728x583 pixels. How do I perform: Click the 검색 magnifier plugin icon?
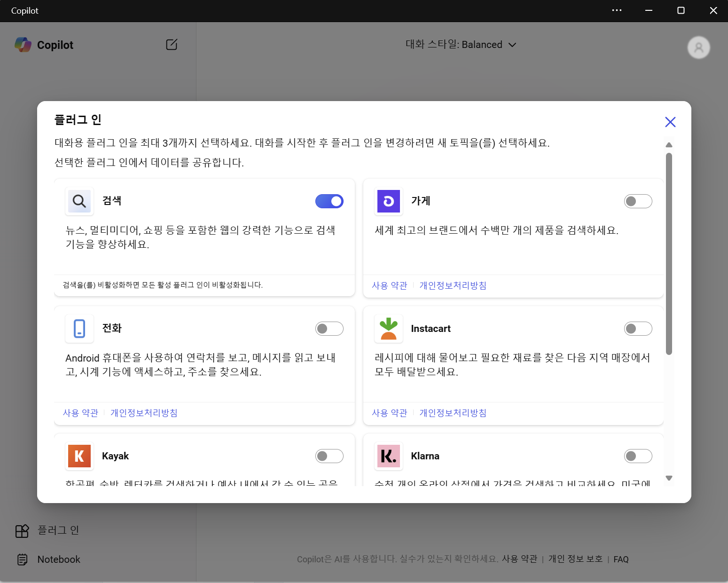(79, 201)
